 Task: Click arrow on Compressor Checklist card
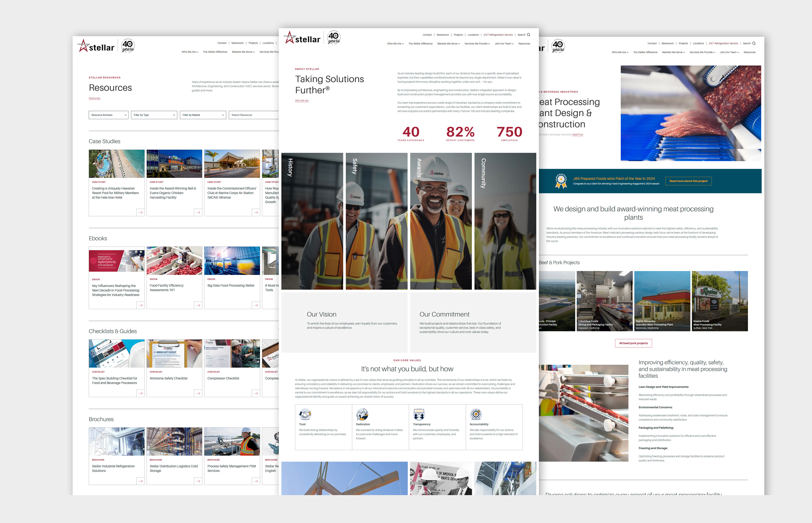pos(256,393)
